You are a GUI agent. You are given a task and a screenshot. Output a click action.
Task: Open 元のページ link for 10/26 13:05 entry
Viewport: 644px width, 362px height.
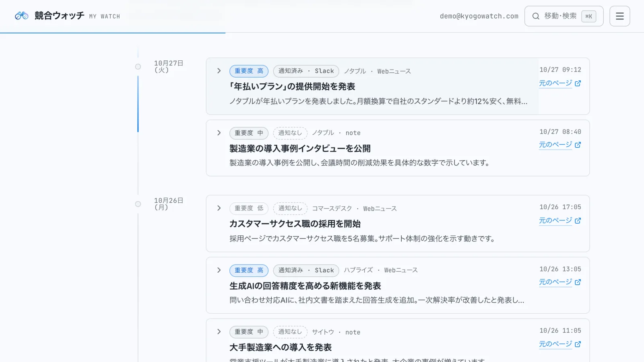click(x=555, y=282)
